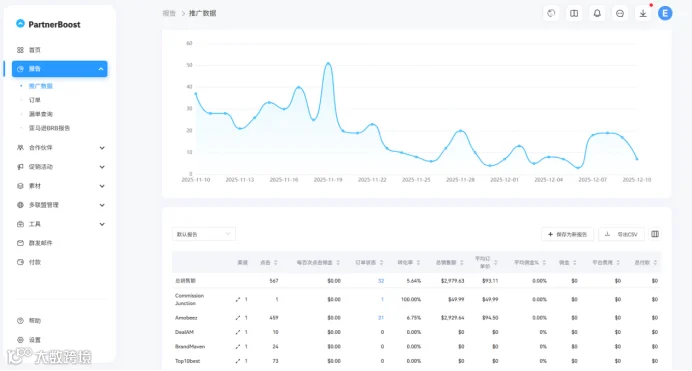Viewport: 692px width, 371px height.
Task: Collapse the 报告 sidebar section
Action: tap(60, 69)
